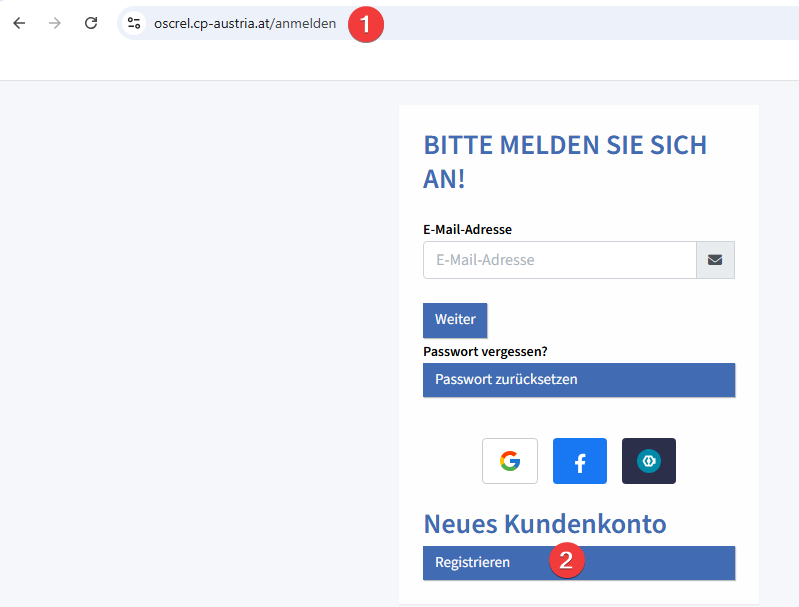
Task: Click the Weiter button
Action: 455,320
